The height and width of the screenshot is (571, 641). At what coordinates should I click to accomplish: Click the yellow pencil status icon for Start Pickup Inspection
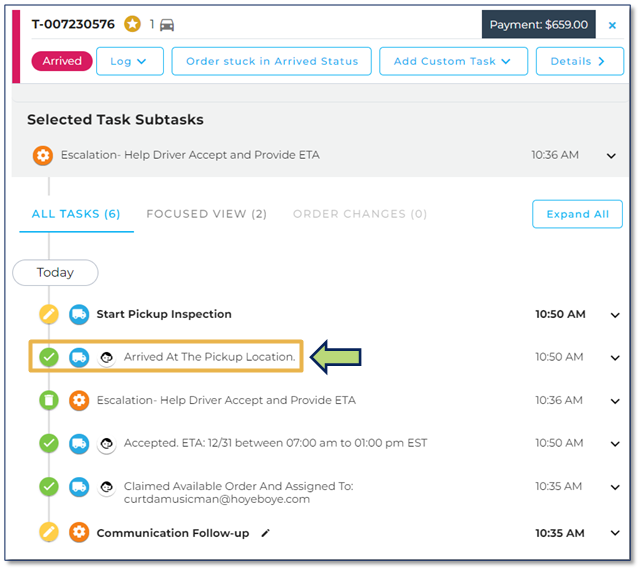click(49, 314)
